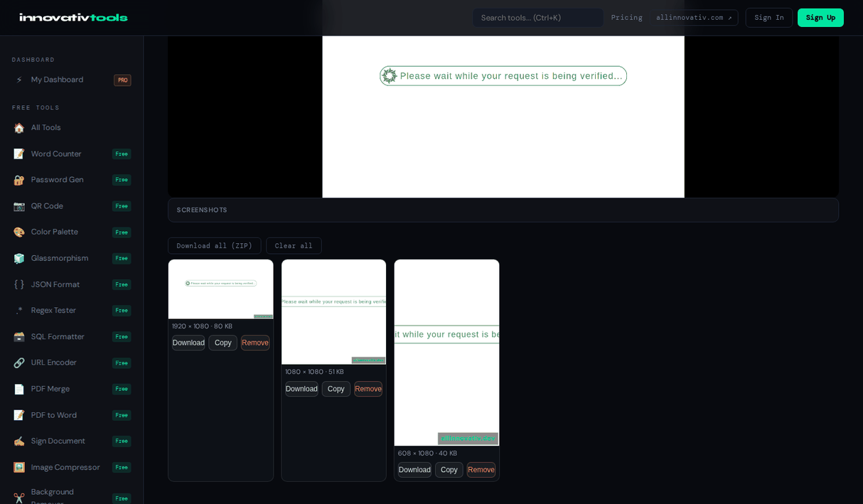Click the Color Palette paint icon

click(x=19, y=232)
